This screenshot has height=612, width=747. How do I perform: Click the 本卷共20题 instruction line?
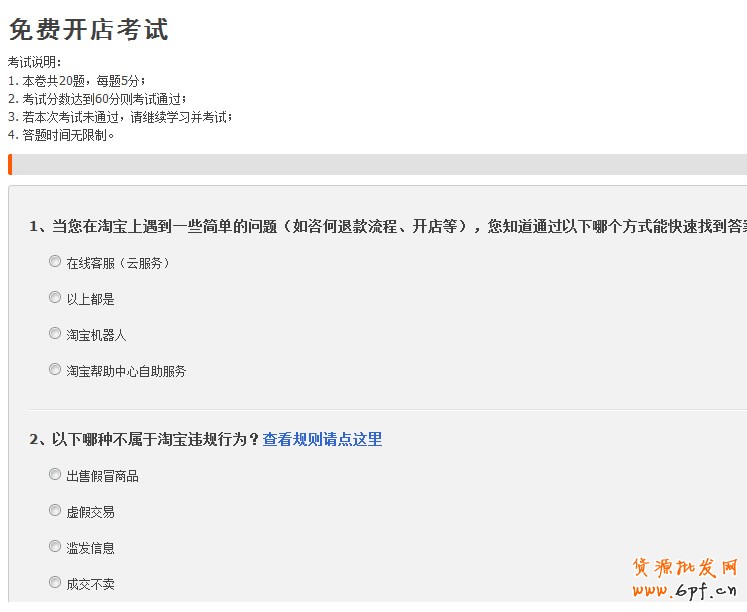pos(77,80)
